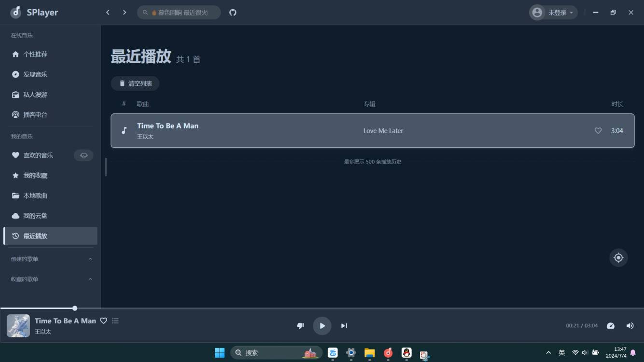The width and height of the screenshot is (644, 362).
Task: Click the song search input field
Action: (x=182, y=13)
